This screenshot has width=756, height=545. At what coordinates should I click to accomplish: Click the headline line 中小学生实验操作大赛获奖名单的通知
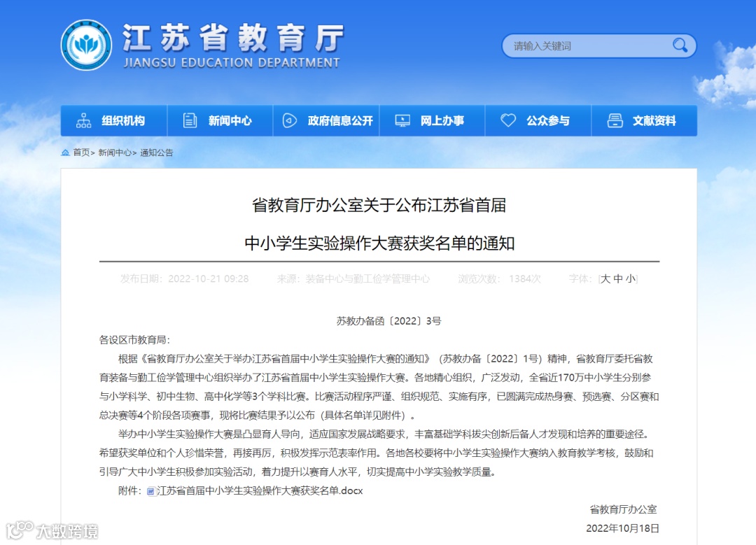[x=379, y=243]
